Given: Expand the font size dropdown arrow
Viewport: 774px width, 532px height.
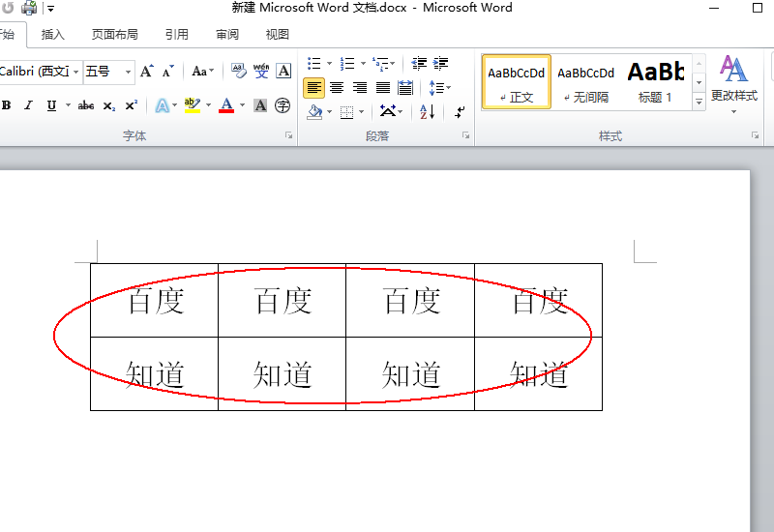Looking at the screenshot, I should click(128, 72).
